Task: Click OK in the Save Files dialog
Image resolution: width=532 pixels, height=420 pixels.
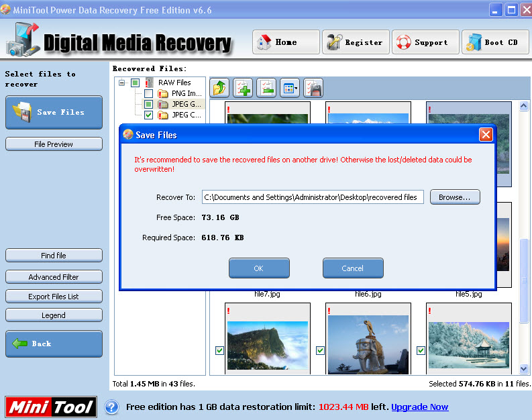Action: pyautogui.click(x=259, y=268)
